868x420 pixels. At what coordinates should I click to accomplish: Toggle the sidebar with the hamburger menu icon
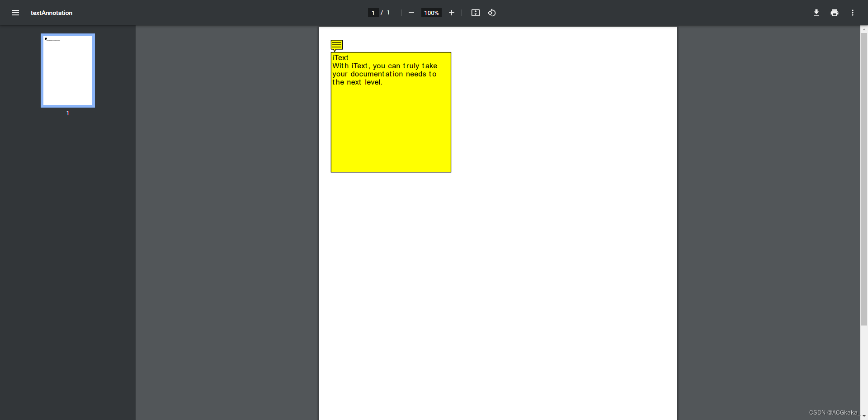[15, 13]
